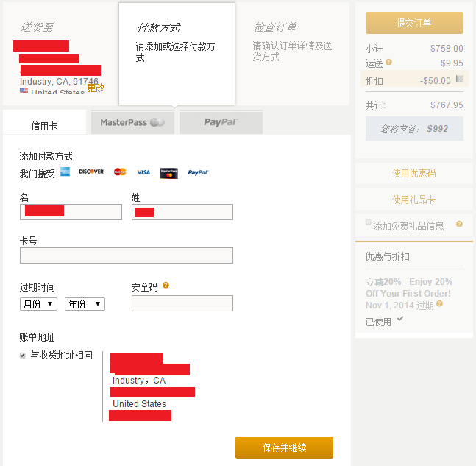This screenshot has height=466, width=476.
Task: Click the Industry, CA, 91746 address line
Action: [59, 82]
